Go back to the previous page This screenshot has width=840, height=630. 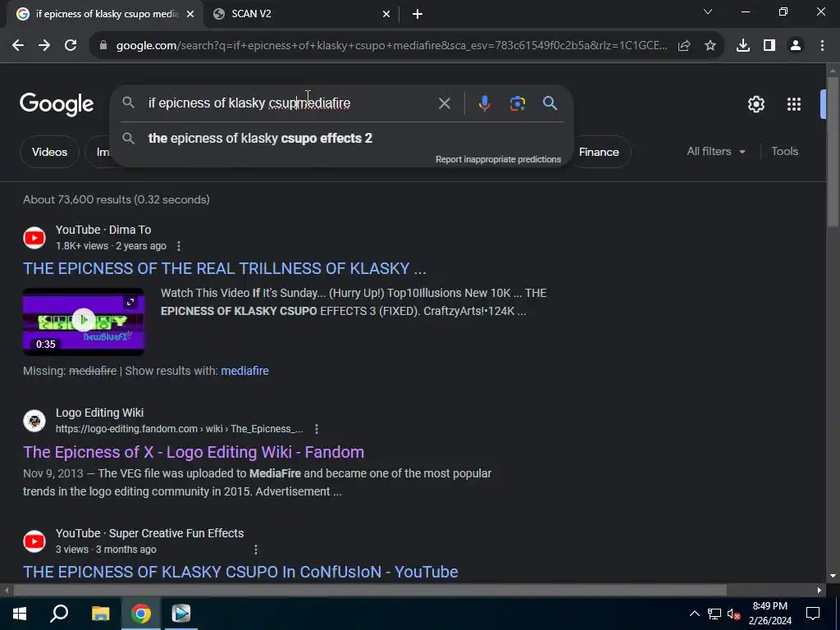coord(18,46)
